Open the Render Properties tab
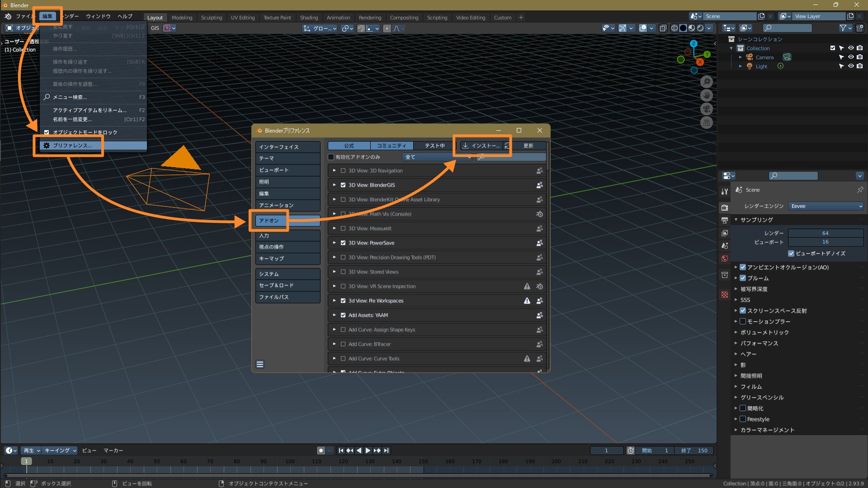This screenshot has width=868, height=488. pyautogui.click(x=725, y=208)
